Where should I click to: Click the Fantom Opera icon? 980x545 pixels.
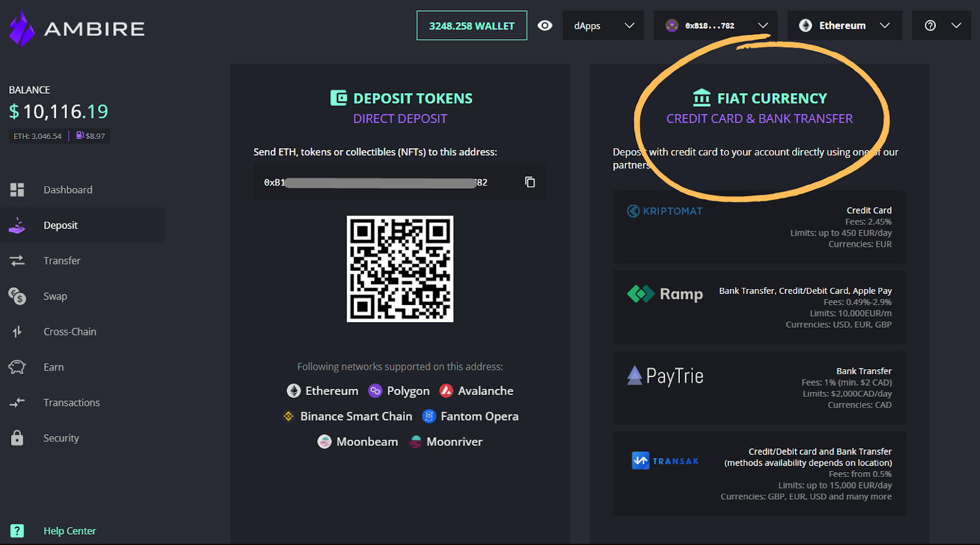pos(429,416)
